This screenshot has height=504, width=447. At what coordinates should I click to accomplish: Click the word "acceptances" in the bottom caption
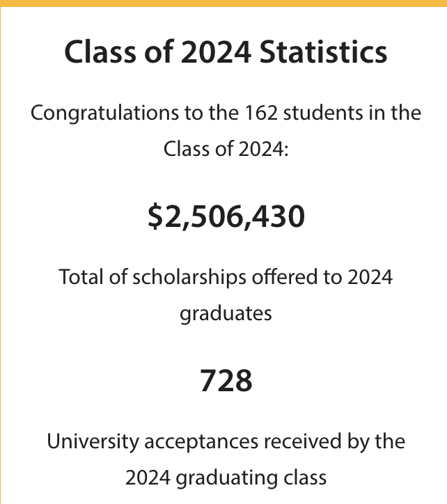pos(201,443)
